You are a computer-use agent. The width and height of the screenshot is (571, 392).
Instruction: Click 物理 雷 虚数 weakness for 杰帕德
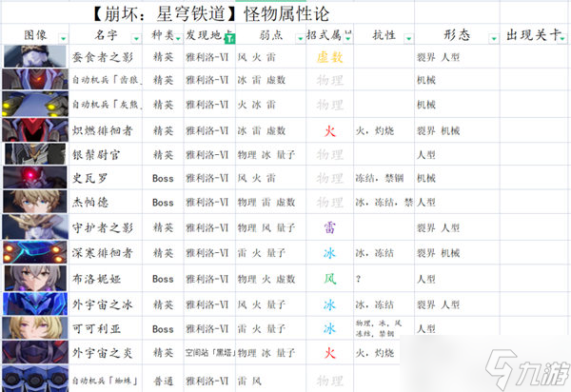(266, 202)
